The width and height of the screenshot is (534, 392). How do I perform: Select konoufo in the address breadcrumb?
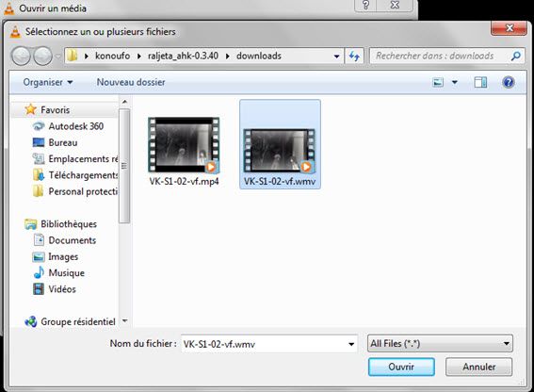(112, 56)
